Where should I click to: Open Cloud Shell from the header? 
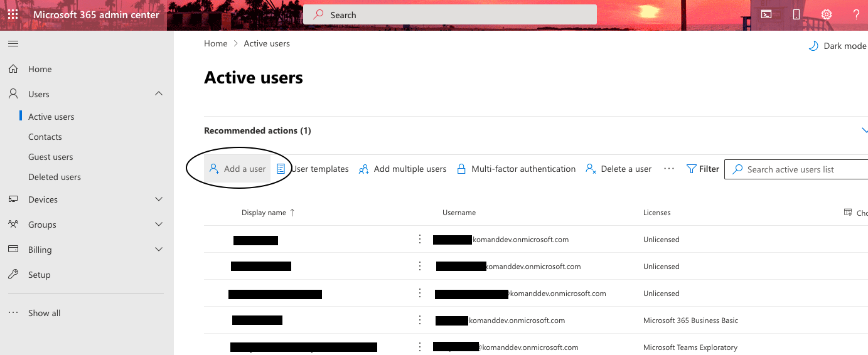(766, 14)
